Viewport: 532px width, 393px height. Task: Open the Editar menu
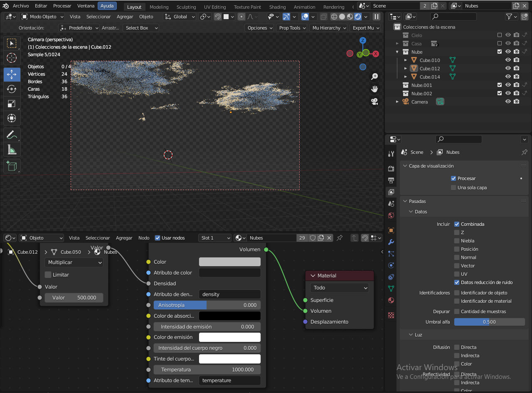(41, 6)
